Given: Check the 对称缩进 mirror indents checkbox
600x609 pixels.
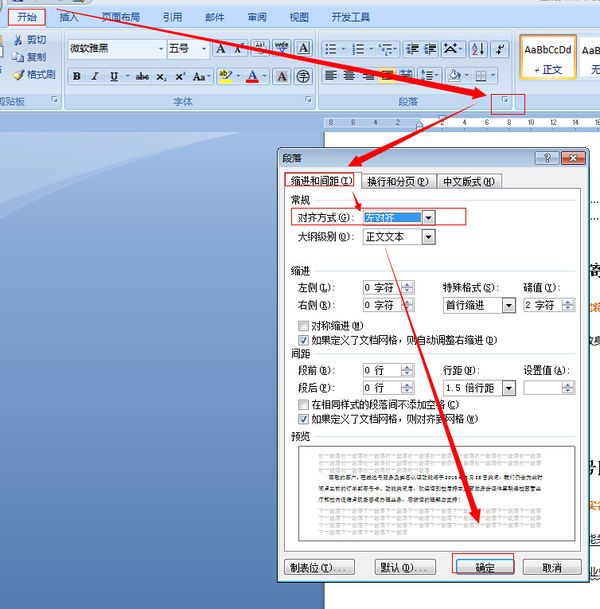Looking at the screenshot, I should [x=303, y=325].
